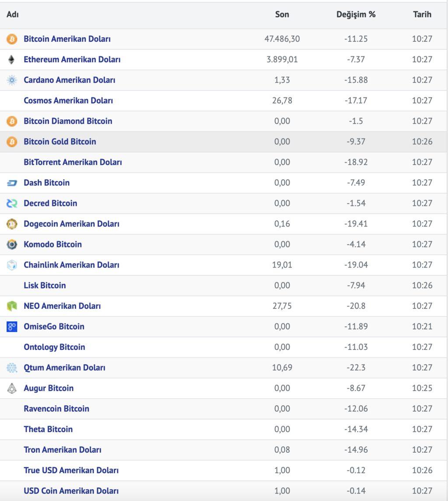
Task: Sort by the Son column header
Action: pos(282,14)
